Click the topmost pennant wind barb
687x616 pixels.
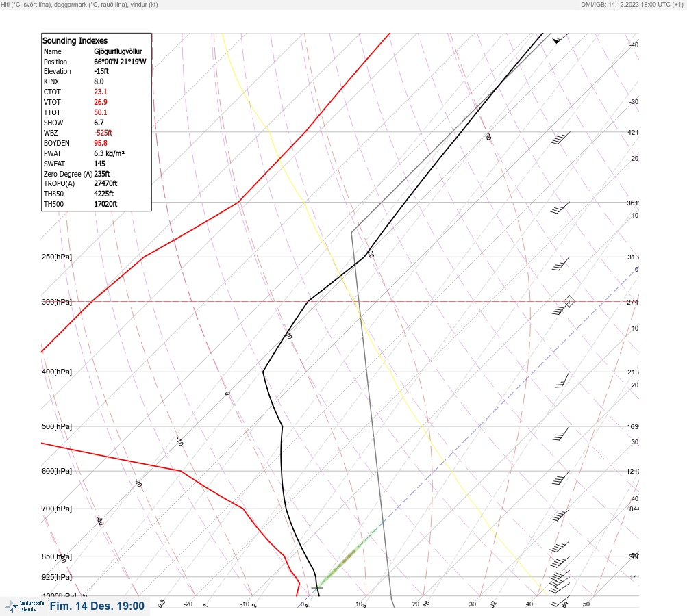click(x=560, y=38)
